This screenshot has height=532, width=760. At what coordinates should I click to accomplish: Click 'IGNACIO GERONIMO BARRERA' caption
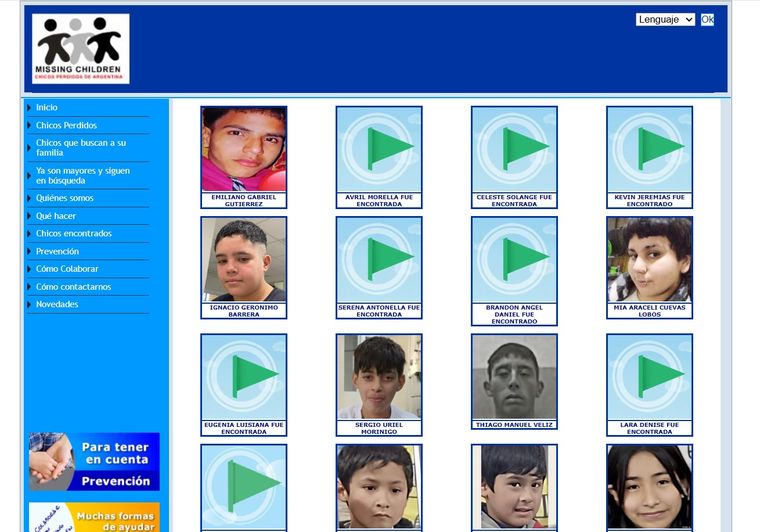pyautogui.click(x=244, y=311)
